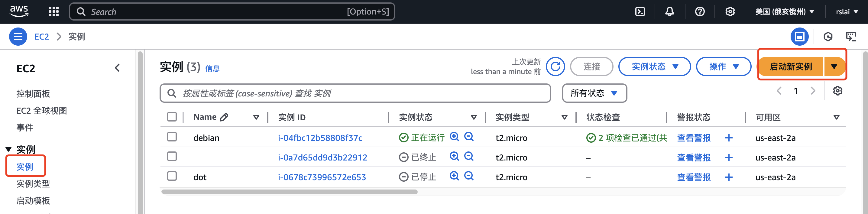Open the notifications bell
This screenshot has height=214, width=868.
[669, 12]
